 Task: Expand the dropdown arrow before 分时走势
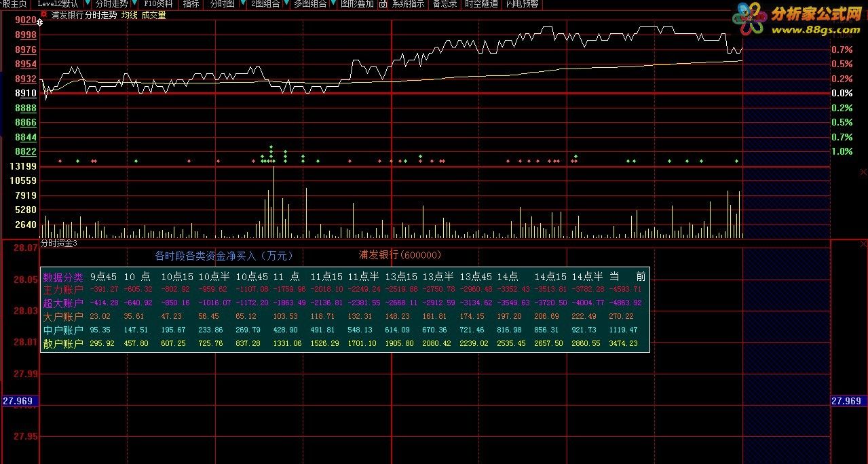[89, 3]
